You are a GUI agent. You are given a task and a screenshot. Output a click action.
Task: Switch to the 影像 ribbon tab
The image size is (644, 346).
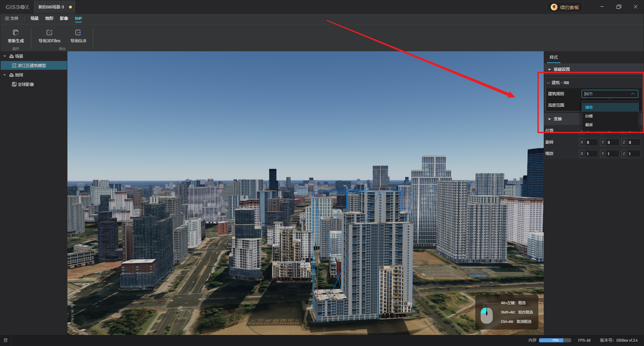coord(64,18)
